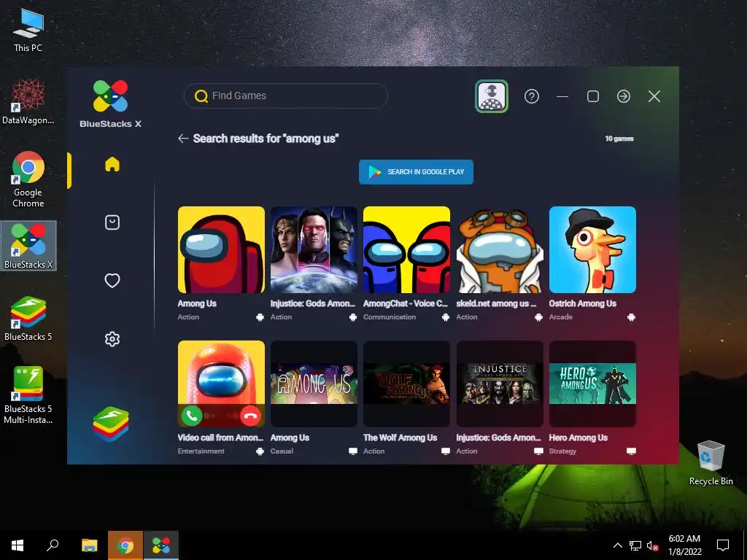Viewport: 747px width, 560px height.
Task: Open the skeld.net among us thumbnail
Action: point(500,249)
